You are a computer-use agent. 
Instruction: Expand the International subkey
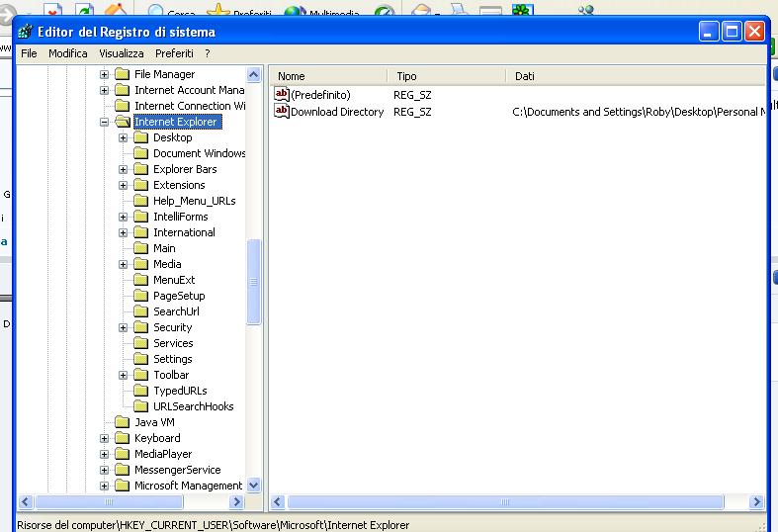123,232
